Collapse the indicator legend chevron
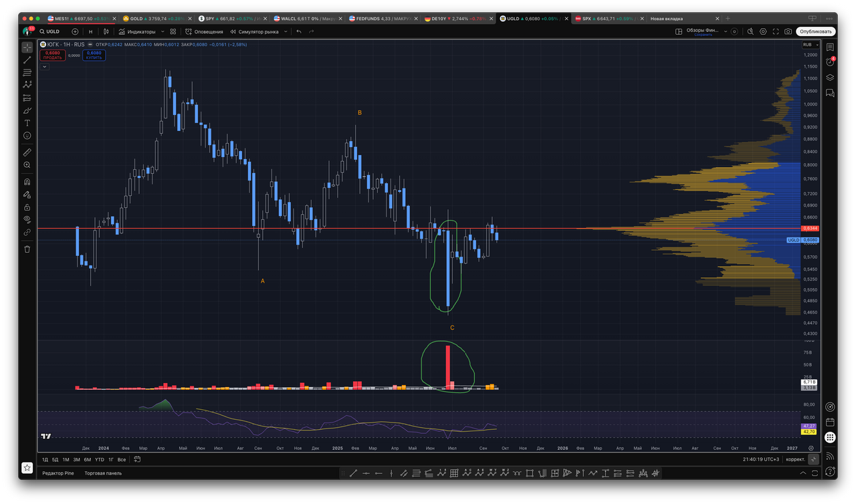The width and height of the screenshot is (856, 504). point(45,67)
